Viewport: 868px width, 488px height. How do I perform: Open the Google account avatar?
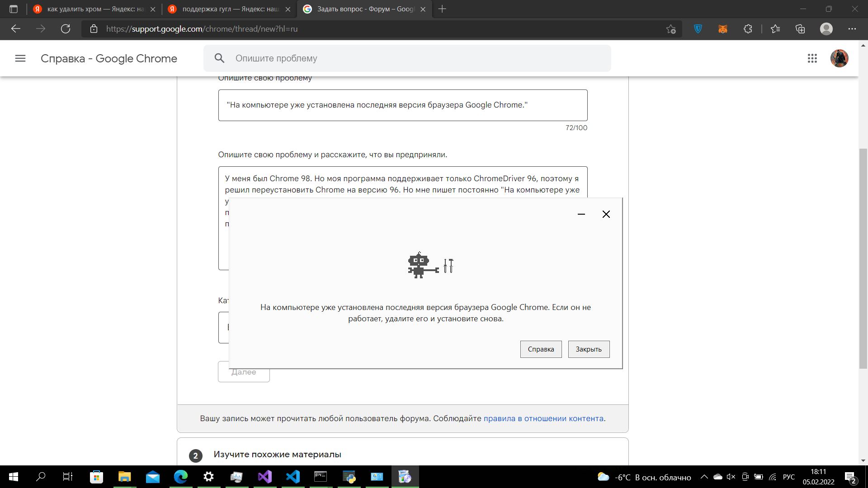(x=840, y=58)
